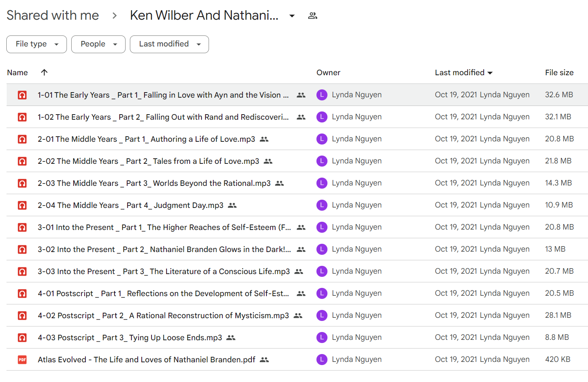This screenshot has height=382, width=588.
Task: Click shared icon on Atlas Evolved pdf row
Action: click(264, 360)
